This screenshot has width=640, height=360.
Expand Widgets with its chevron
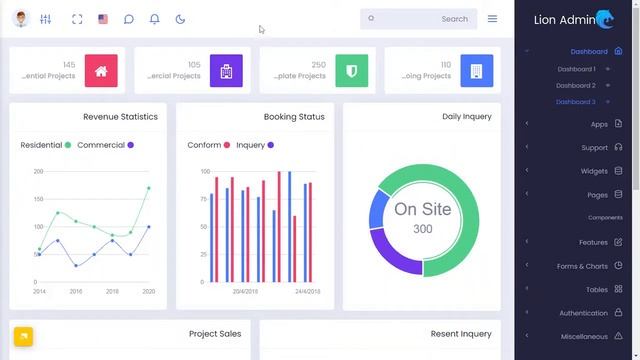coord(527,170)
